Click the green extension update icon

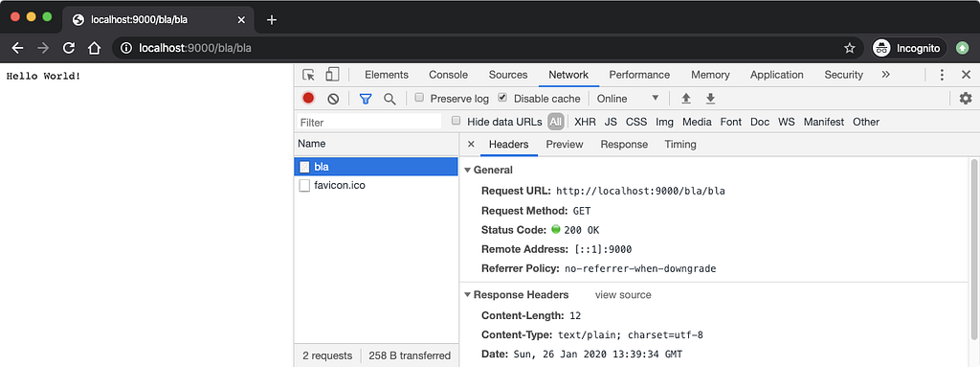click(963, 48)
